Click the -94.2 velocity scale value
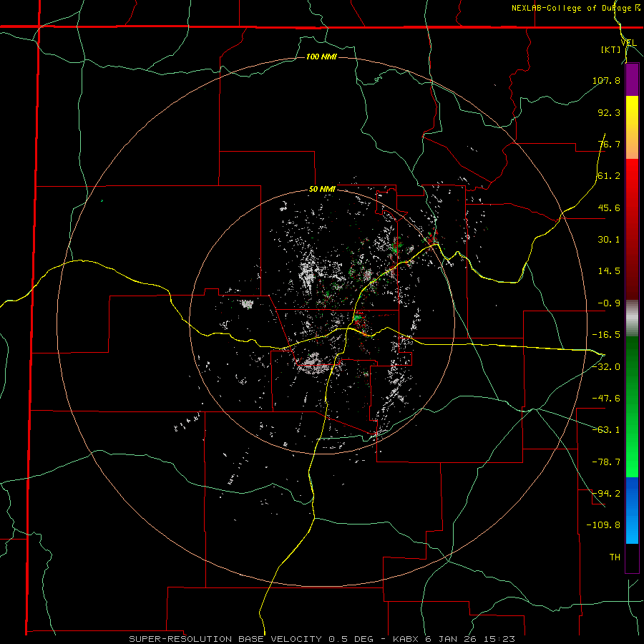 tap(606, 494)
